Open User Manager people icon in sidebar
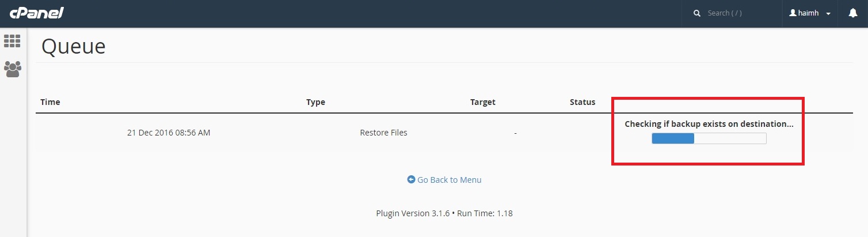This screenshot has width=868, height=237. pyautogui.click(x=12, y=69)
